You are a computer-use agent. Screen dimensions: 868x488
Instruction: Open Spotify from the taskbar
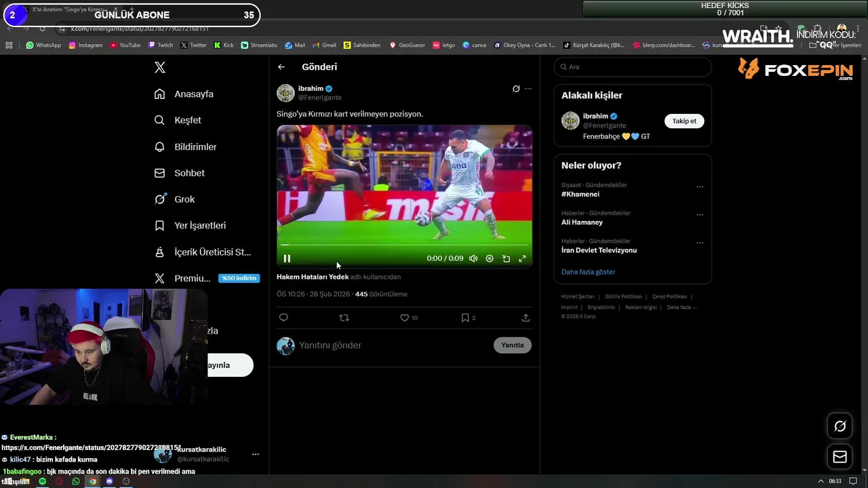click(42, 481)
